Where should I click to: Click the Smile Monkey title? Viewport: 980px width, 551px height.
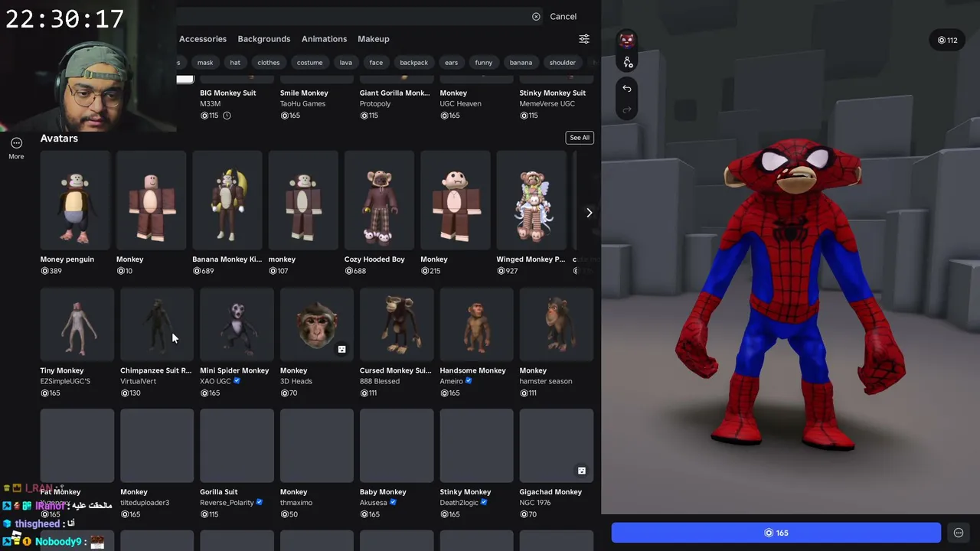click(x=304, y=93)
